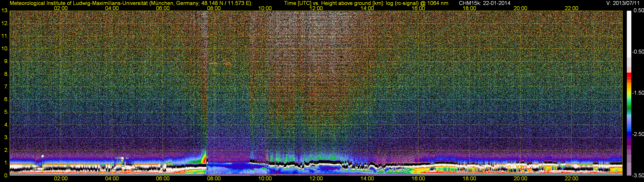Click the 3 km height axis label
This screenshot has width=644, height=182.
[6, 138]
